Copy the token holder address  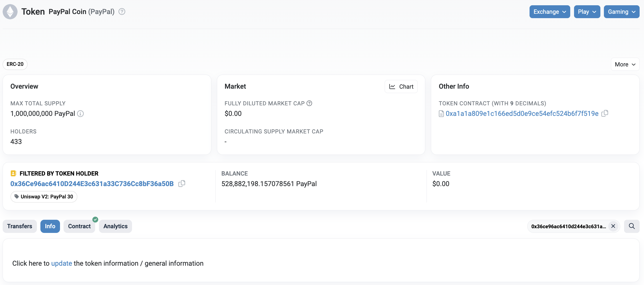(x=182, y=183)
